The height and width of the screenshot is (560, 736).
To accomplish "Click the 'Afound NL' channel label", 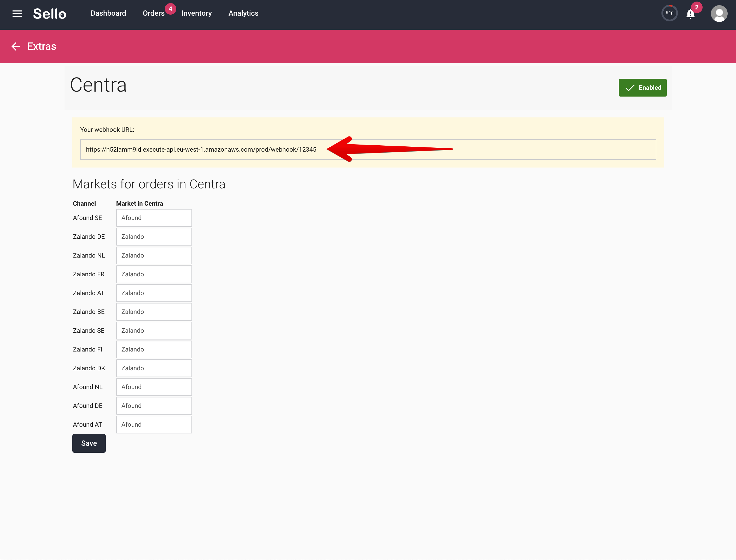I will click(x=88, y=387).
